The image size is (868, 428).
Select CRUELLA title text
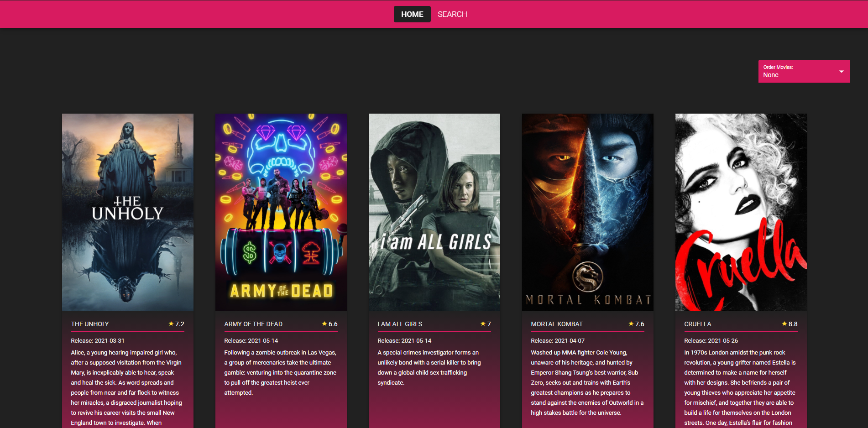698,324
